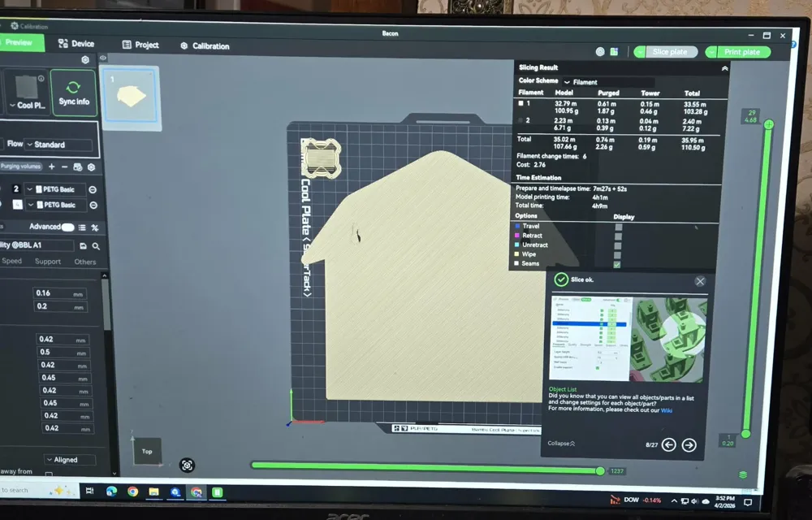
Task: Open printer settings gear above Cool Plate
Action: [85, 59]
